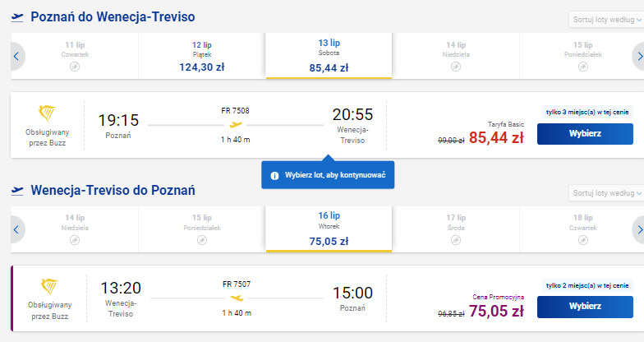Open return Sortuj loty według dropdown
Screen dimensions: 644x342
606,192
